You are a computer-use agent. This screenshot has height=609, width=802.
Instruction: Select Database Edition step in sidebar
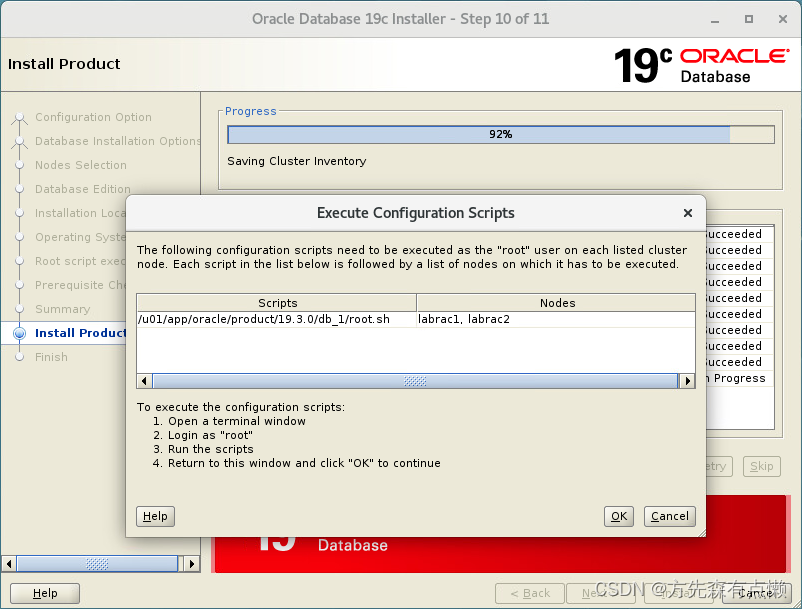click(x=83, y=189)
